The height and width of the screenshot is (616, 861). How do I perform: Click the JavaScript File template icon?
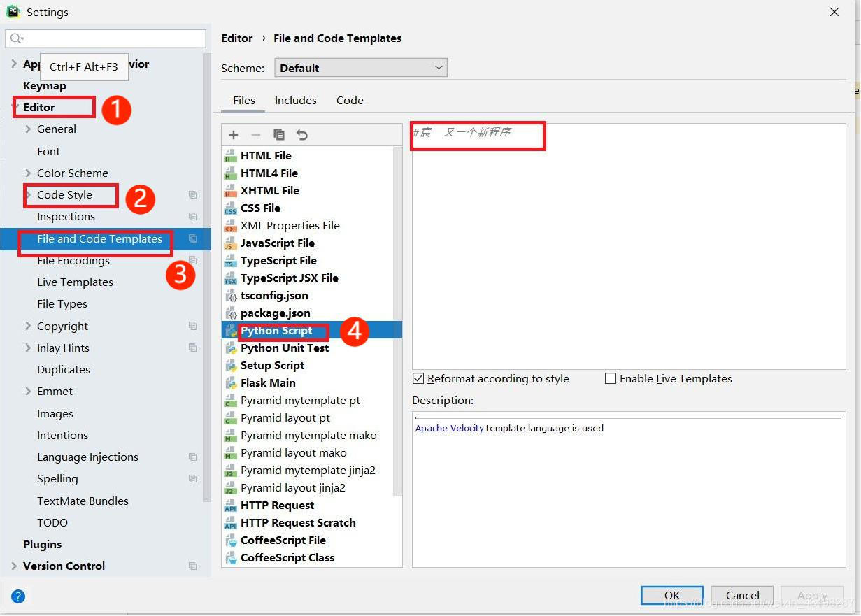(x=230, y=243)
